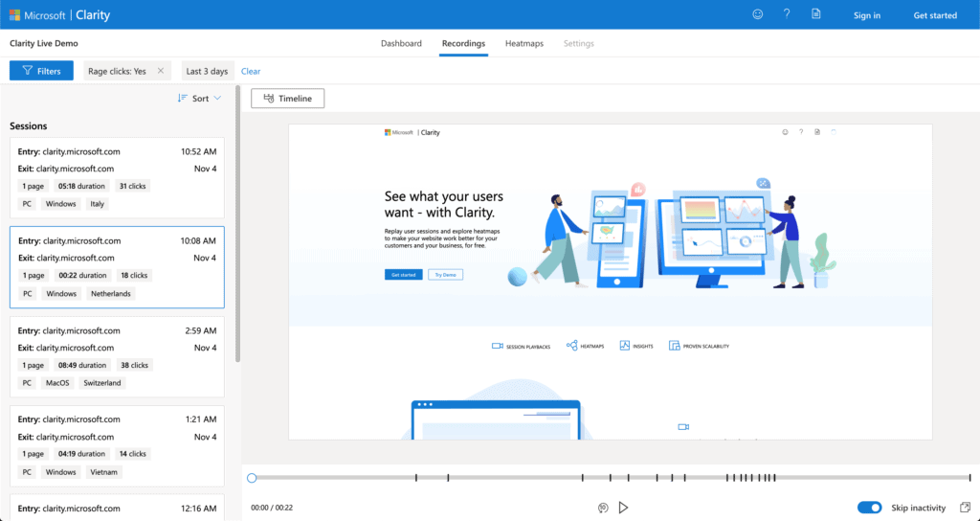Select the 10:52 AM Italy session

pyautogui.click(x=117, y=178)
